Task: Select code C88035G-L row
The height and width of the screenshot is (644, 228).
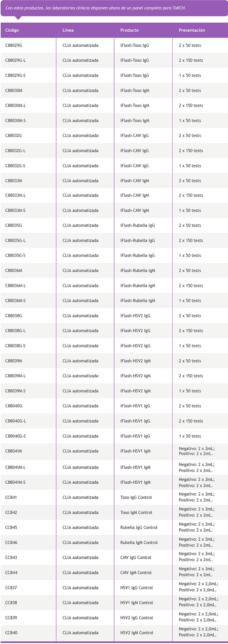Action: [15, 240]
